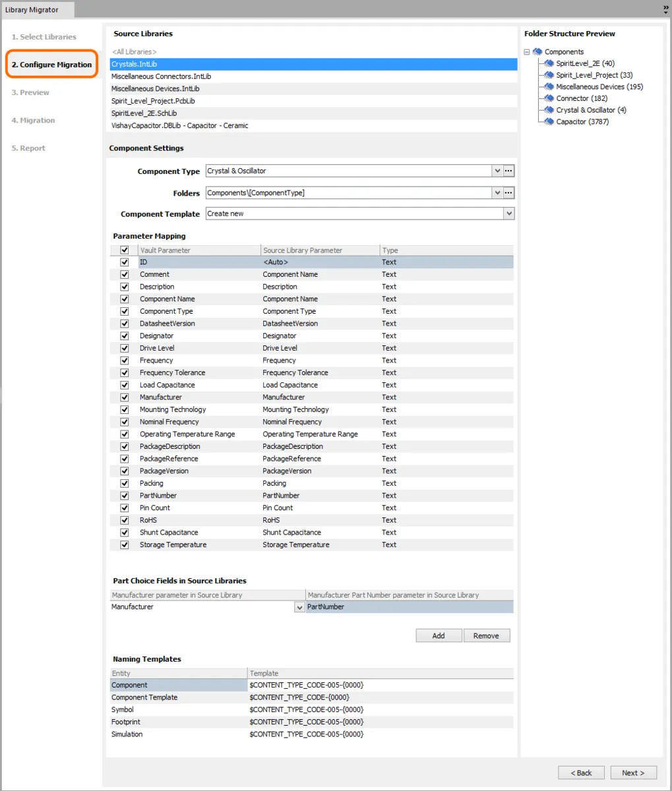Screen dimensions: 672x791
Task: Click Source Library Parameter column header
Action: (321, 250)
